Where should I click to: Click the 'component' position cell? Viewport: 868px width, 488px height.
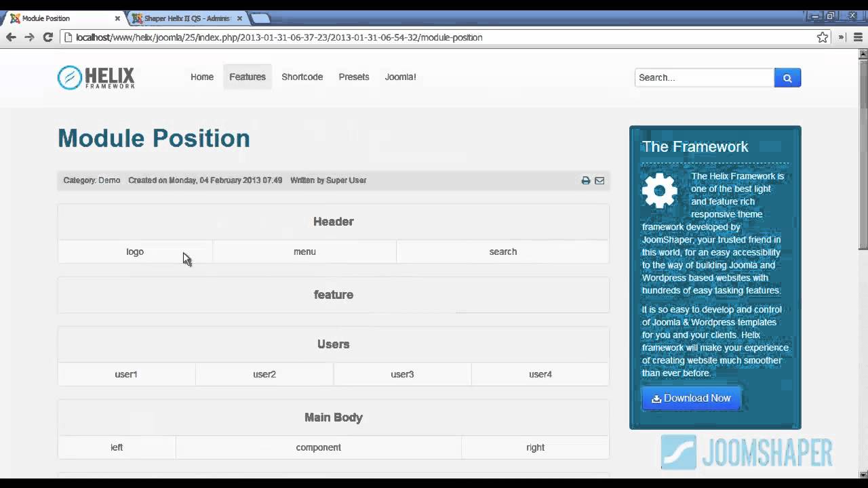click(x=319, y=447)
